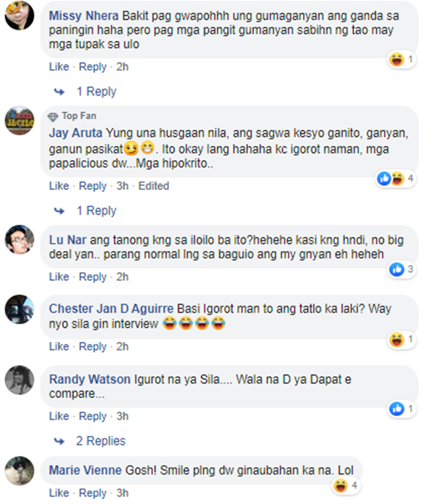Viewport: 442px width, 504px height.
Task: View the haha reaction on Chester Jan D Aguirre's comment
Action: [x=401, y=339]
